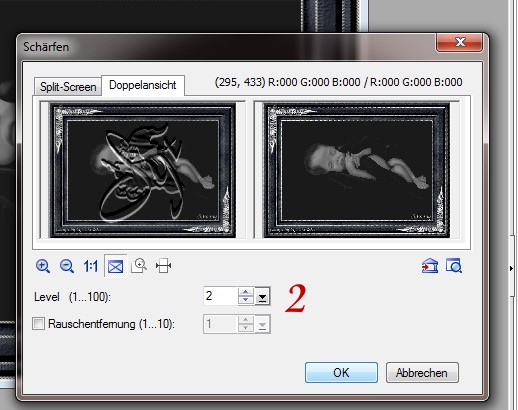Image resolution: width=518 pixels, height=410 pixels.
Task: Decrease Level with the down arrow
Action: (x=246, y=300)
